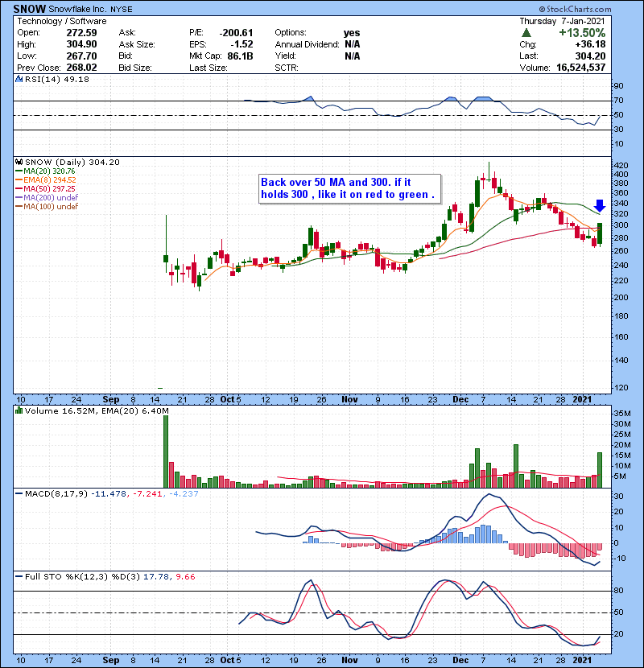Click the volume bars icon beside Volume 16.52M
The height and width of the screenshot is (668, 644).
pos(19,410)
